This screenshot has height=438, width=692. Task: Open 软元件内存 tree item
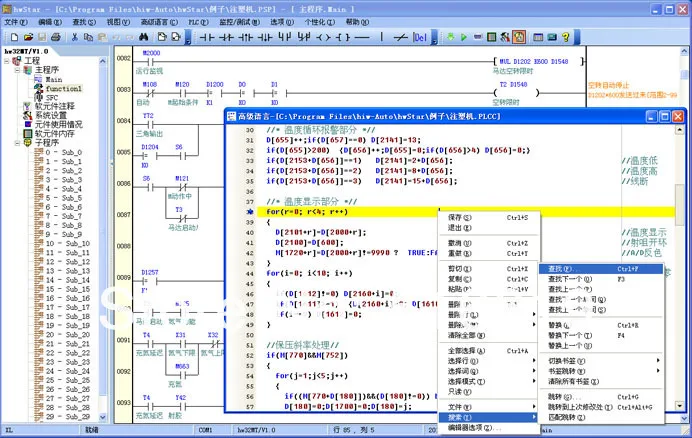tap(55, 134)
